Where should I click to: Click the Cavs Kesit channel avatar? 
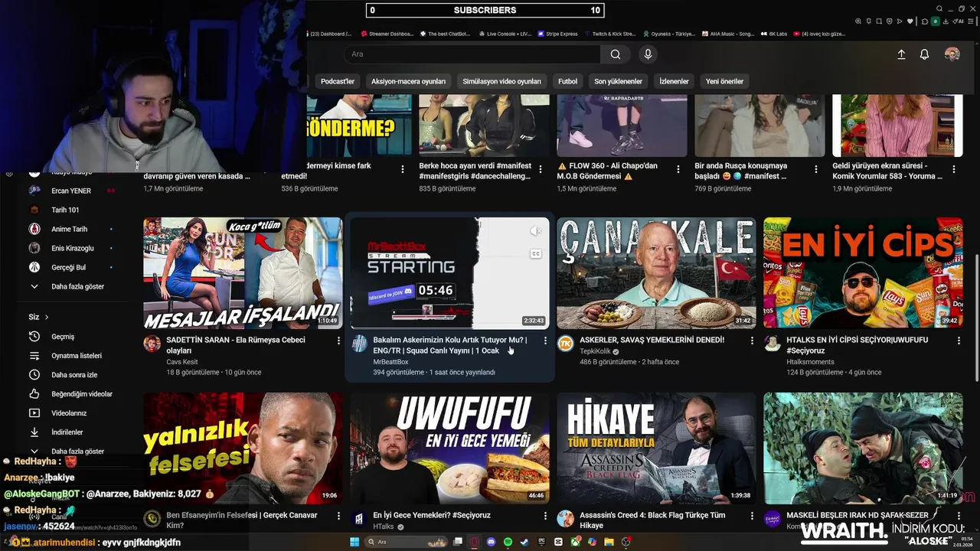coord(152,343)
